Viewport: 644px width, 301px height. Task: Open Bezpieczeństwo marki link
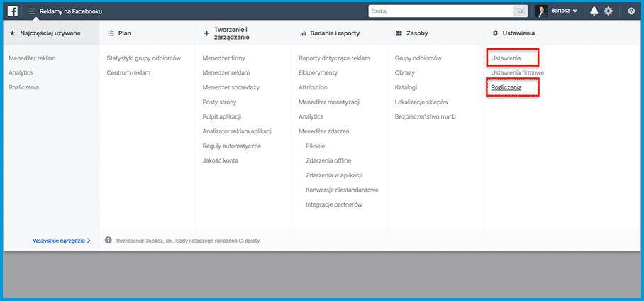425,117
